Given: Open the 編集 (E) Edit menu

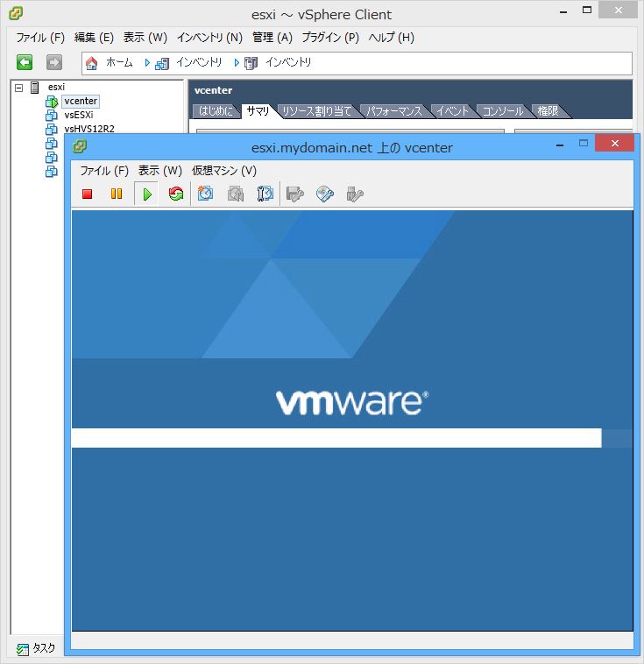Looking at the screenshot, I should click(94, 38).
